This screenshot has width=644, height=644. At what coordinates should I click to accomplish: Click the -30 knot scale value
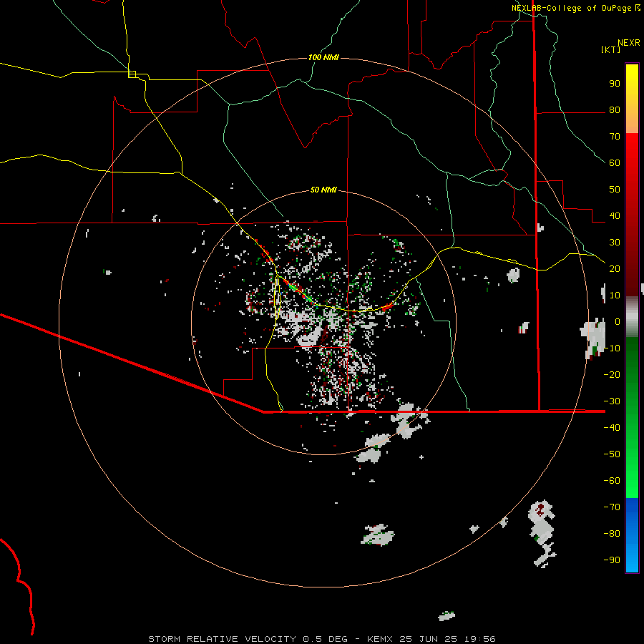(x=612, y=401)
